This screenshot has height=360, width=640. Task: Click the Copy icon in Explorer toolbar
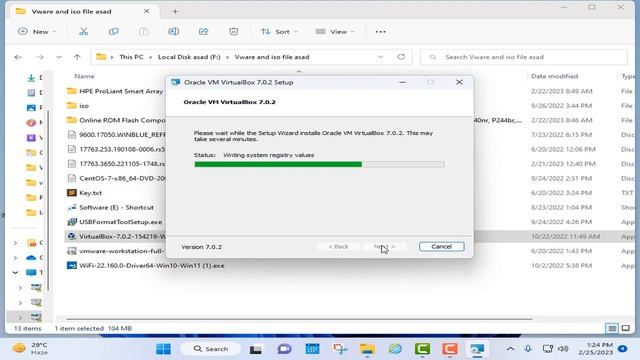[x=113, y=31]
